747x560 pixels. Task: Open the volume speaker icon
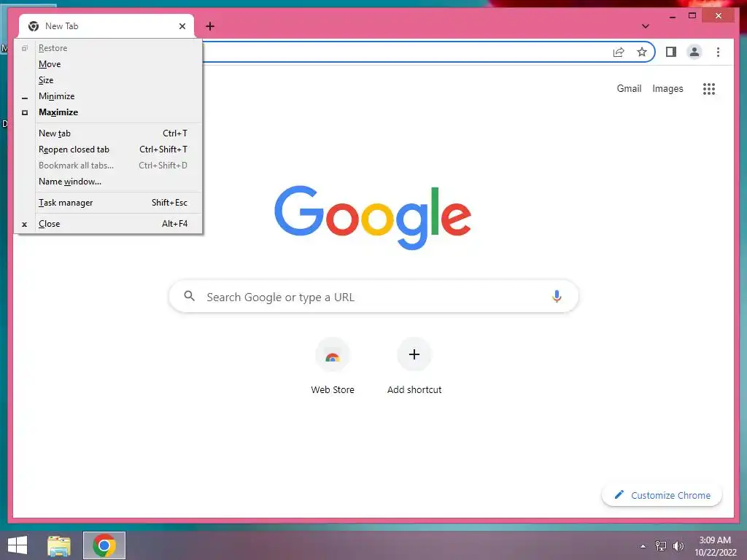tap(678, 545)
